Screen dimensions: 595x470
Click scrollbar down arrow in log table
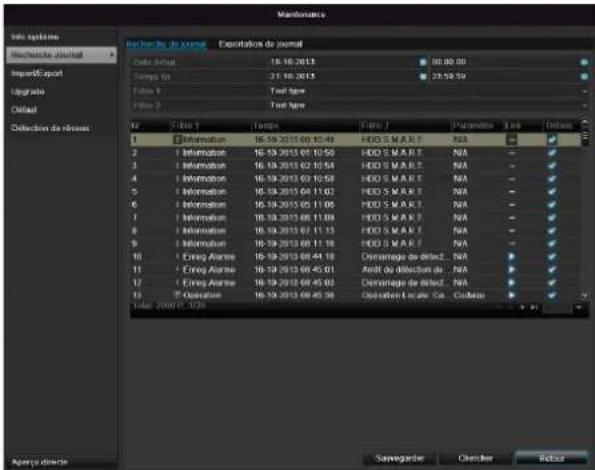585,295
